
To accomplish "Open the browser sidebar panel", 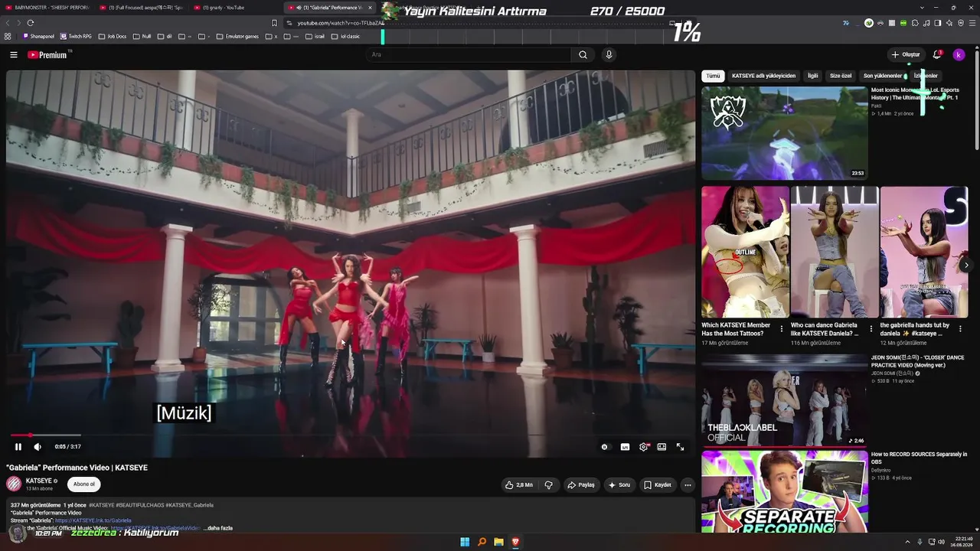I will click(938, 23).
